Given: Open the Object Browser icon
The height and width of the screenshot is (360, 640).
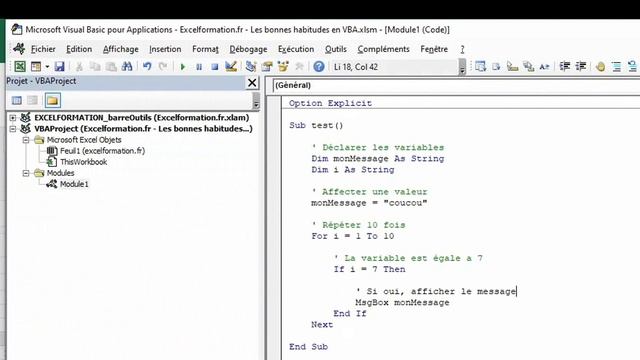Looking at the screenshot, I should coord(283,67).
